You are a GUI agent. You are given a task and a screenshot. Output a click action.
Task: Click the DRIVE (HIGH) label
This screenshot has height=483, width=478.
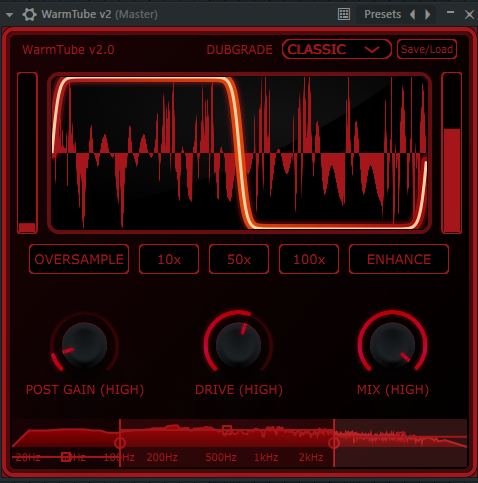point(239,390)
